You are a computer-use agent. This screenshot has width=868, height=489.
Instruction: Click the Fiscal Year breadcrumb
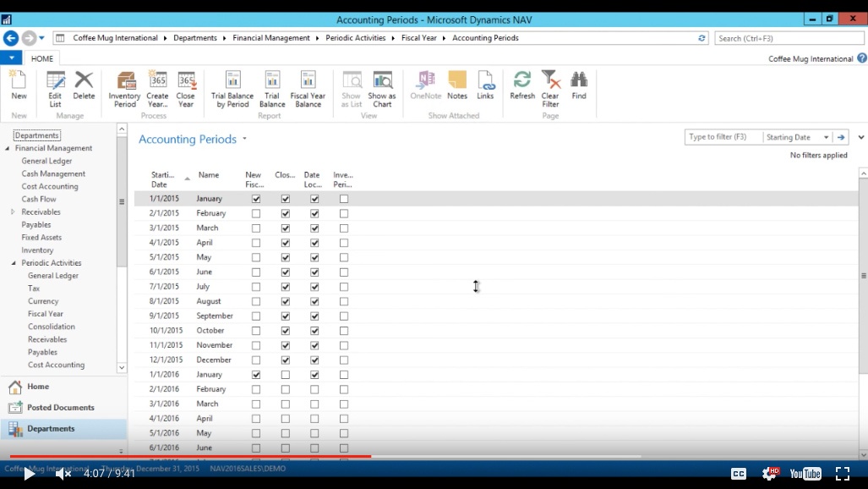[x=419, y=38]
